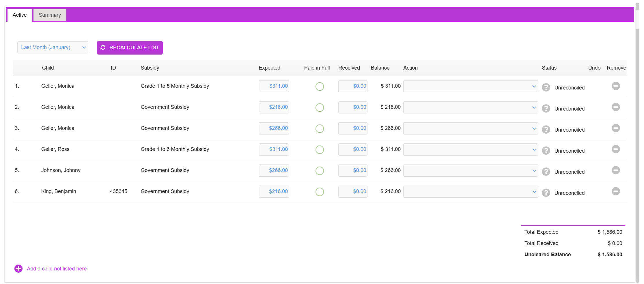Click the Add a child not listed here link
Screen dimensions: 644x284
(x=57, y=269)
